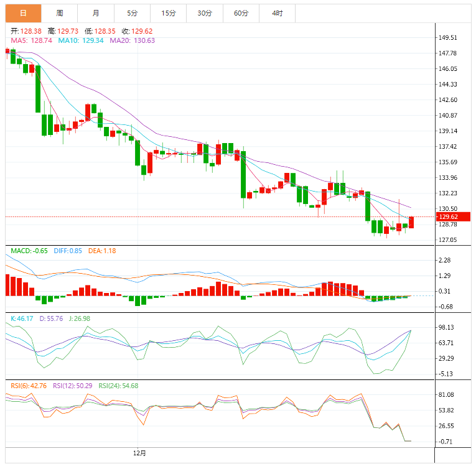This screenshot has height=469, width=476.
Task: Click the 53.82 RSI axis label
Action: pyautogui.click(x=446, y=411)
